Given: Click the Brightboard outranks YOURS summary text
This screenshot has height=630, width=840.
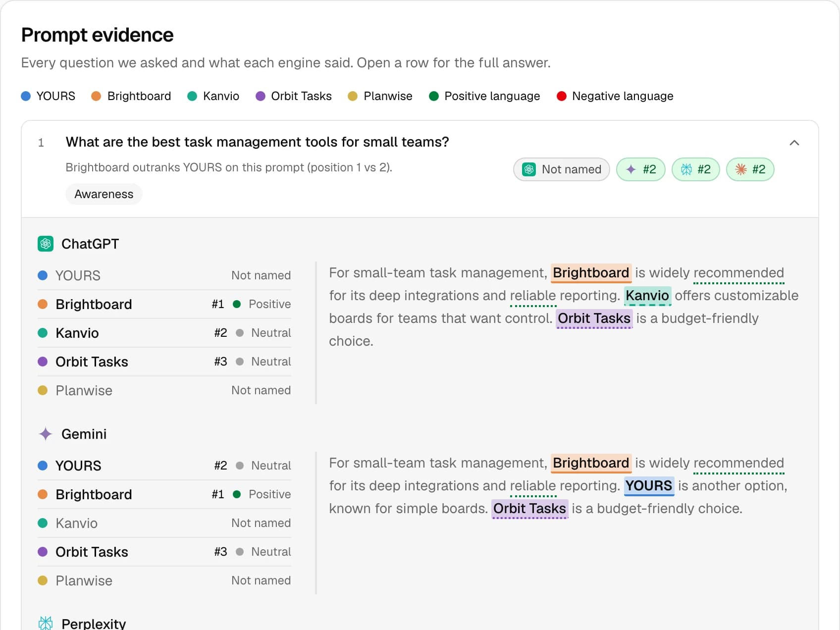Looking at the screenshot, I should (229, 167).
